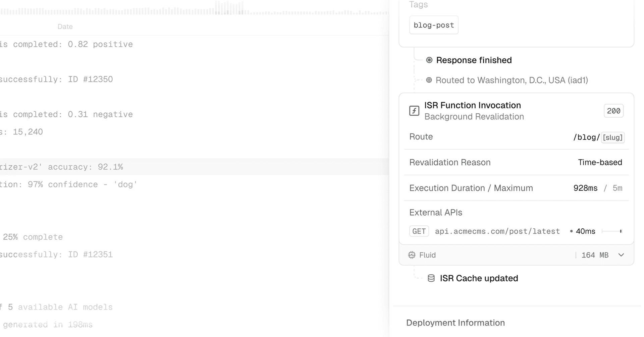644x337 pixels.
Task: Select the [slug] route segment badge
Action: [612, 137]
